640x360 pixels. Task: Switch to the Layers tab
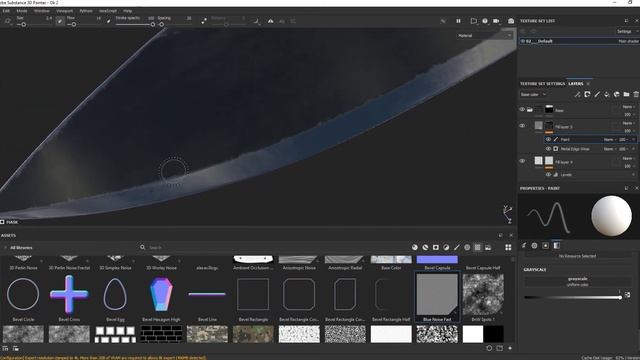(576, 84)
